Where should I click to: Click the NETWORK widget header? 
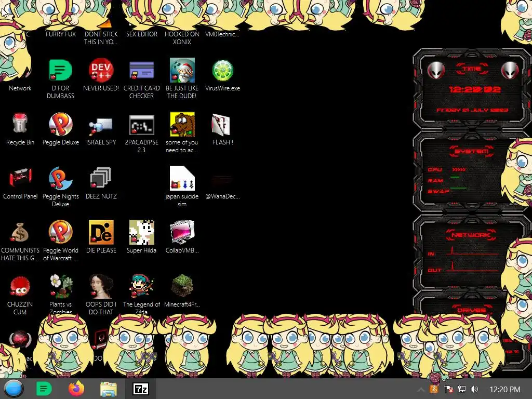pyautogui.click(x=471, y=234)
